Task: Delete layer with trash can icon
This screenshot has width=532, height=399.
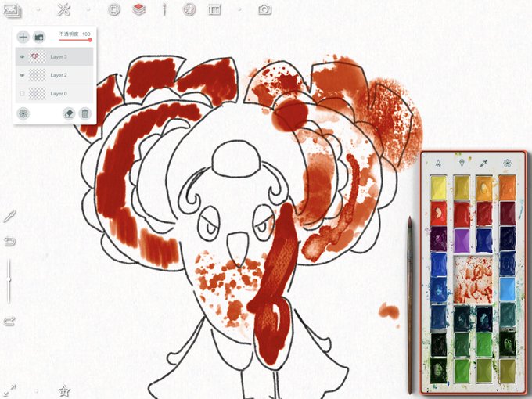Action: coord(84,113)
